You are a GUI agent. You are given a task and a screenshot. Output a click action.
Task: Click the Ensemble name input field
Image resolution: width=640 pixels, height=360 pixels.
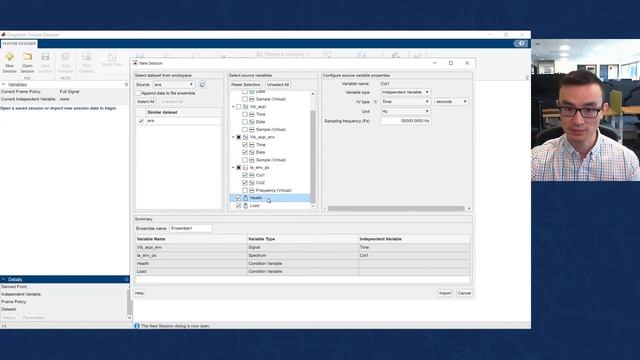pos(191,229)
